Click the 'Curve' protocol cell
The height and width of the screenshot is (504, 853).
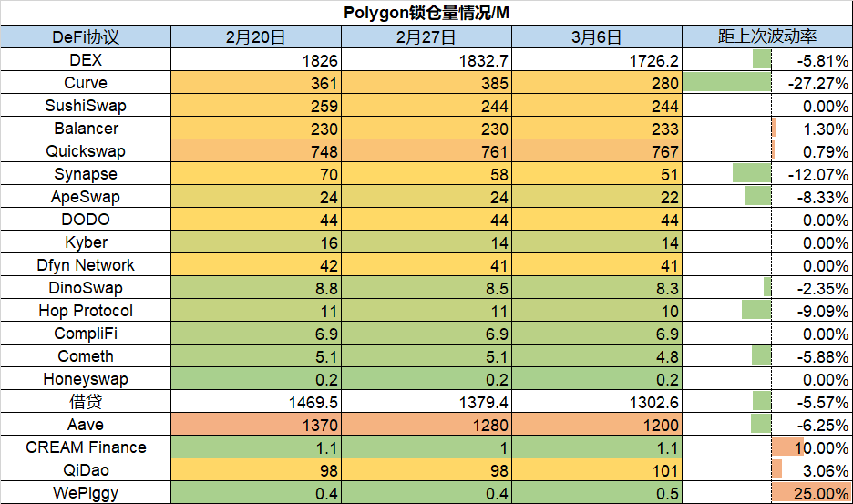(86, 82)
